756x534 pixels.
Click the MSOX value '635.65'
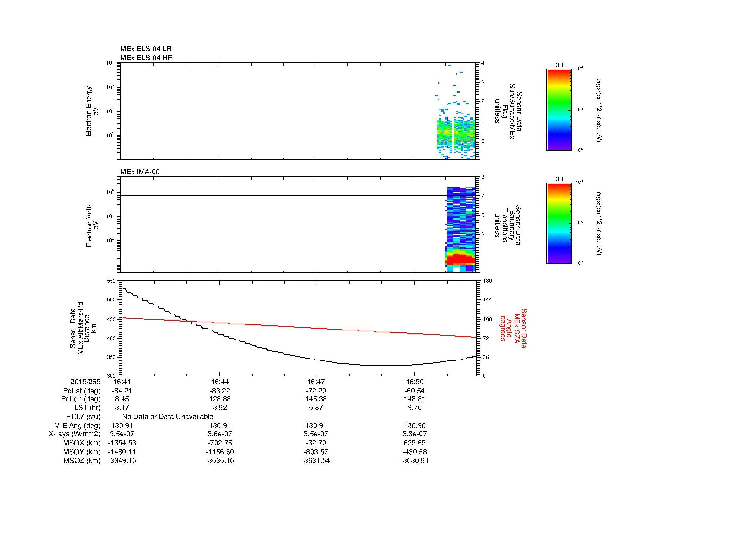coord(415,443)
